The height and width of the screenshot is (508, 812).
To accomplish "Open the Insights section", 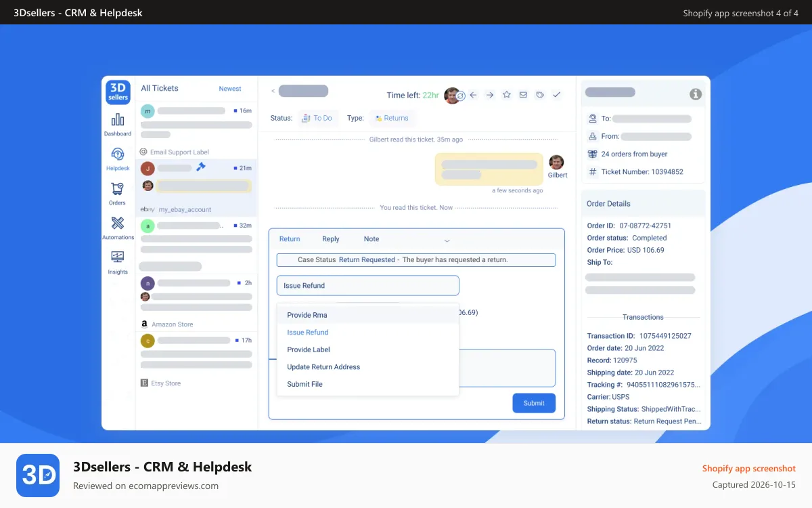I will point(118,263).
